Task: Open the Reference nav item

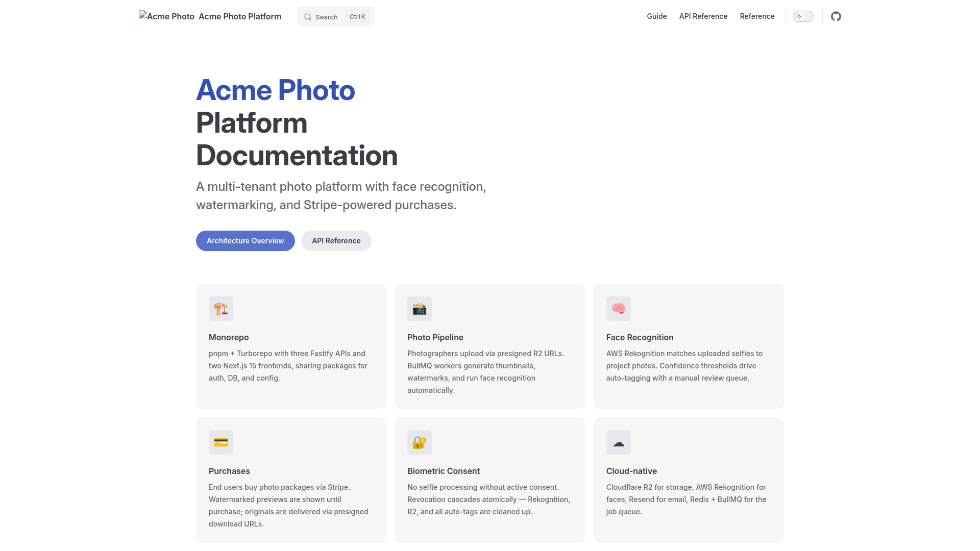Action: 757,16
